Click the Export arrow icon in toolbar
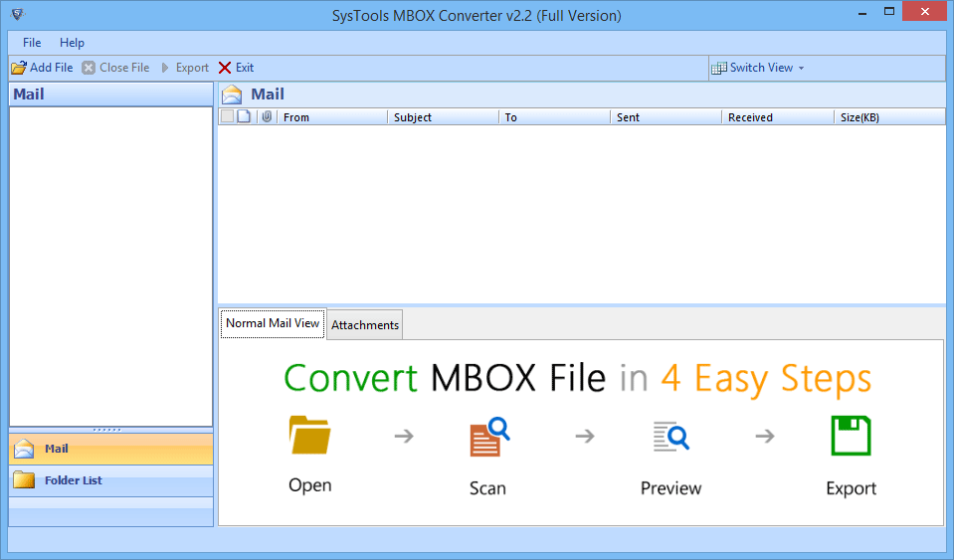The width and height of the screenshot is (954, 560). [x=165, y=68]
